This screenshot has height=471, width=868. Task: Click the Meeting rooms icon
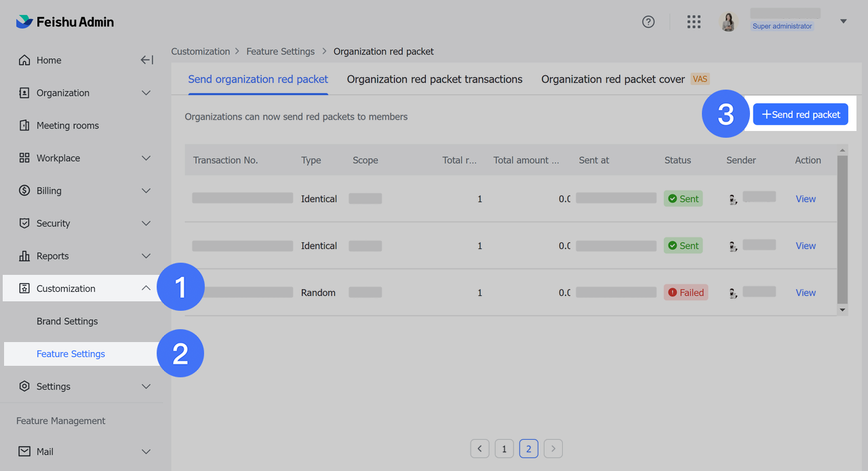coord(24,126)
